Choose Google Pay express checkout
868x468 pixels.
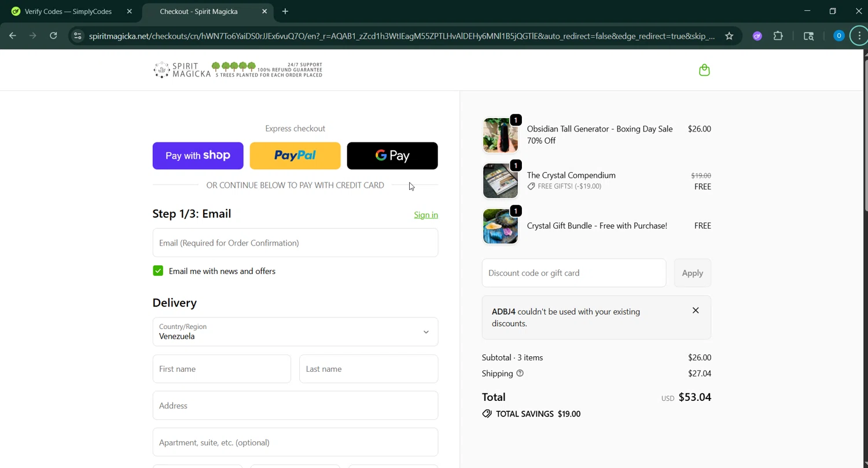[x=392, y=156]
